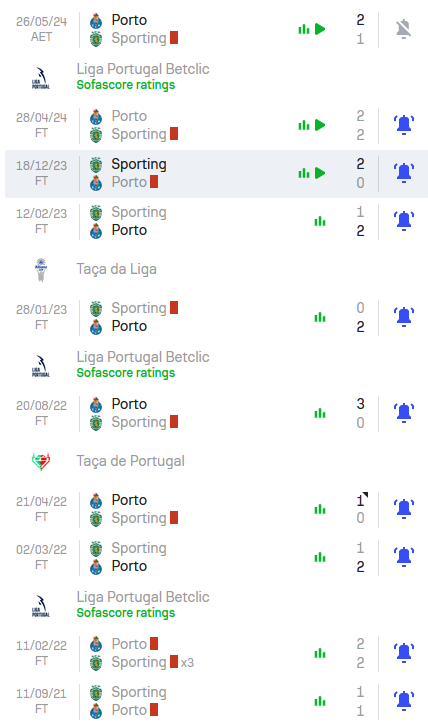The width and height of the screenshot is (428, 727).
Task: Open statistics icon for 28/01/23 Taça da Liga match
Action: (319, 318)
